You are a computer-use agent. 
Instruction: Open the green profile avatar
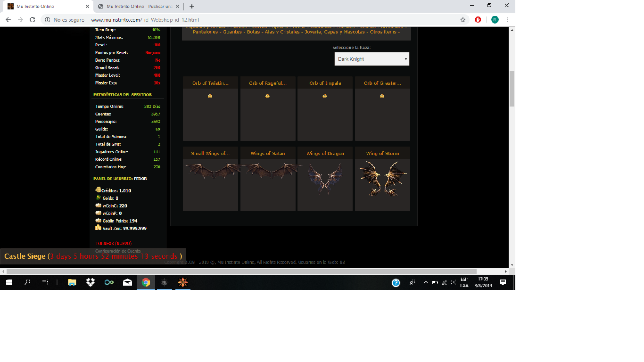click(x=495, y=20)
